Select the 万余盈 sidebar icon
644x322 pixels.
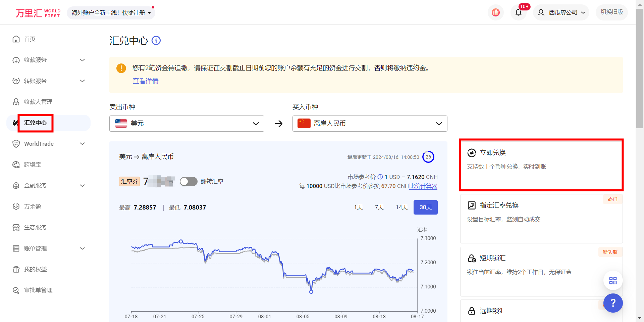click(16, 206)
